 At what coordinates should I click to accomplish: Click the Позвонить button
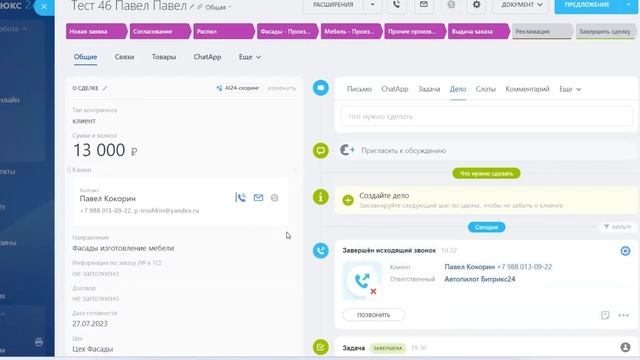point(373,315)
